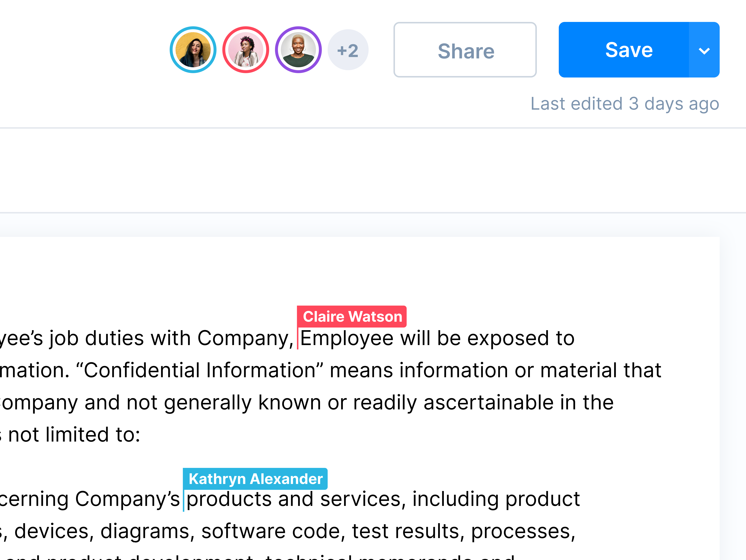Expand the Save options dropdown arrow
This screenshot has height=560, width=746.
[x=704, y=51]
